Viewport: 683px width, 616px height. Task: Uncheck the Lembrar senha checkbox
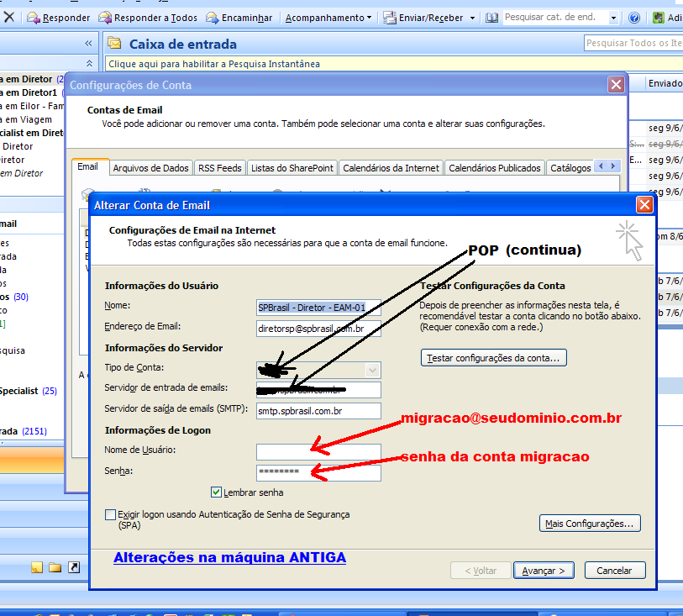[x=217, y=492]
